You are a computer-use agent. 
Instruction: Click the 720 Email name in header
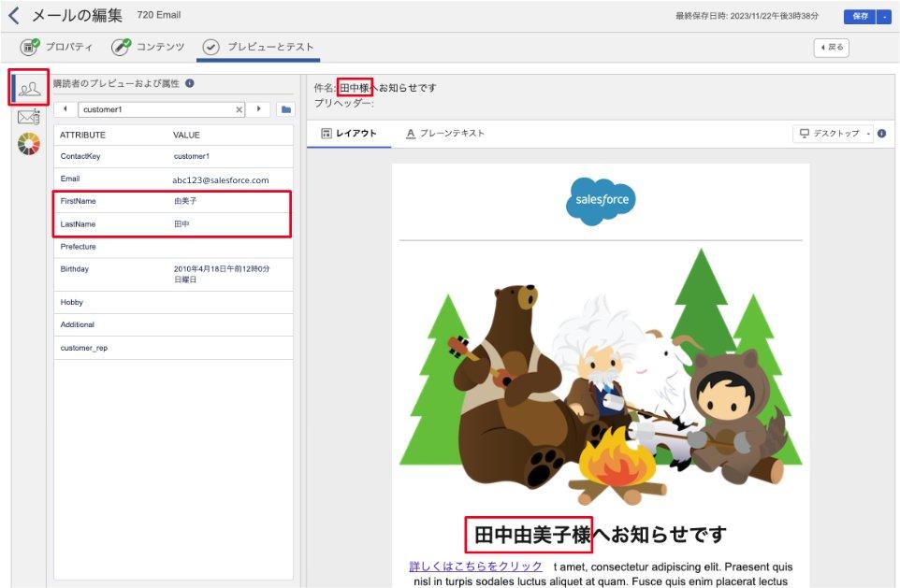tap(159, 15)
